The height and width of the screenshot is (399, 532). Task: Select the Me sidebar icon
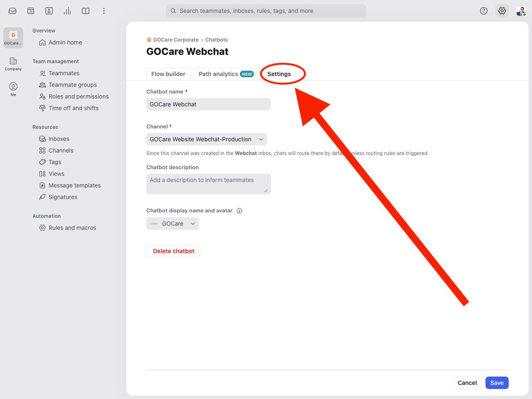point(13,89)
